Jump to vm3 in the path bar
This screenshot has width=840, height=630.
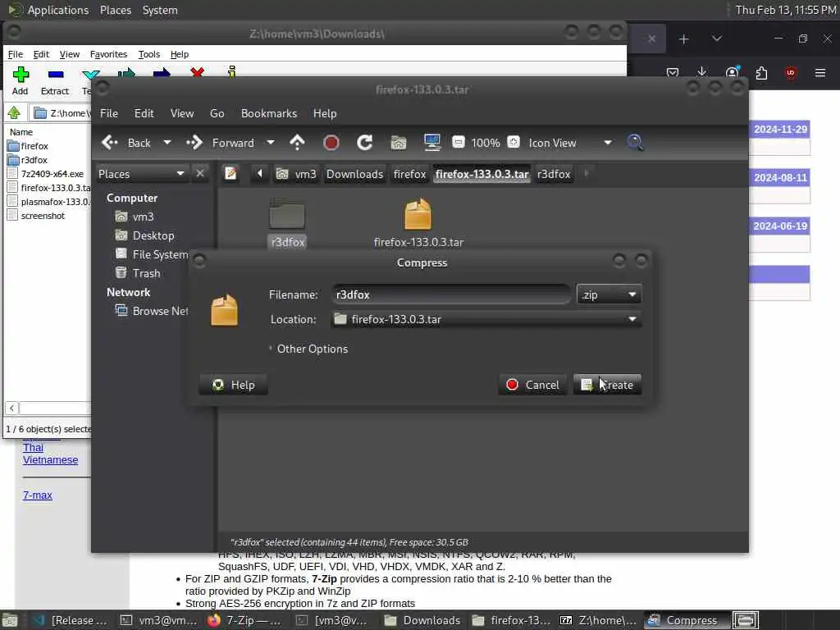click(x=296, y=174)
